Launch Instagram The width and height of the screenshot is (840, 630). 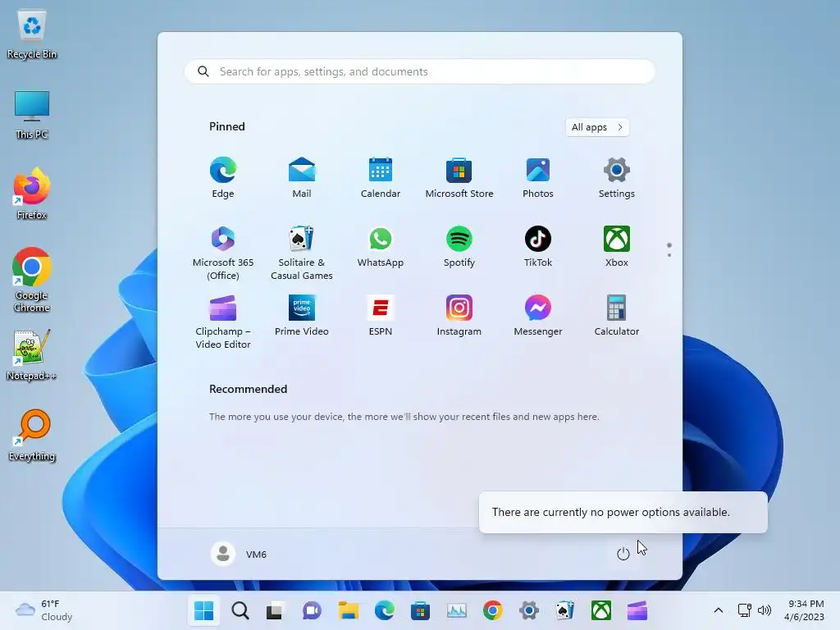[459, 316]
